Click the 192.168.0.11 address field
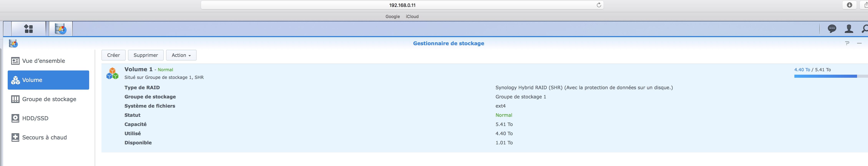Viewport: 868px width, 166px height. (402, 5)
